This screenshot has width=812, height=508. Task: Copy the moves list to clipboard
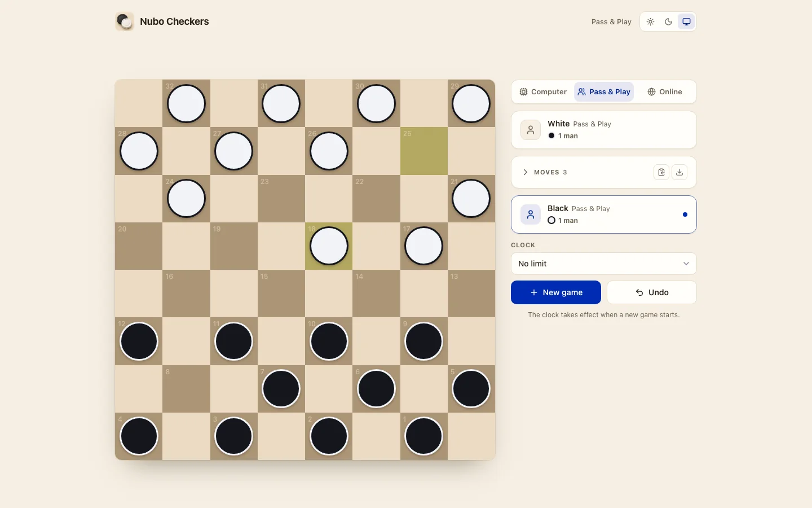coord(661,172)
